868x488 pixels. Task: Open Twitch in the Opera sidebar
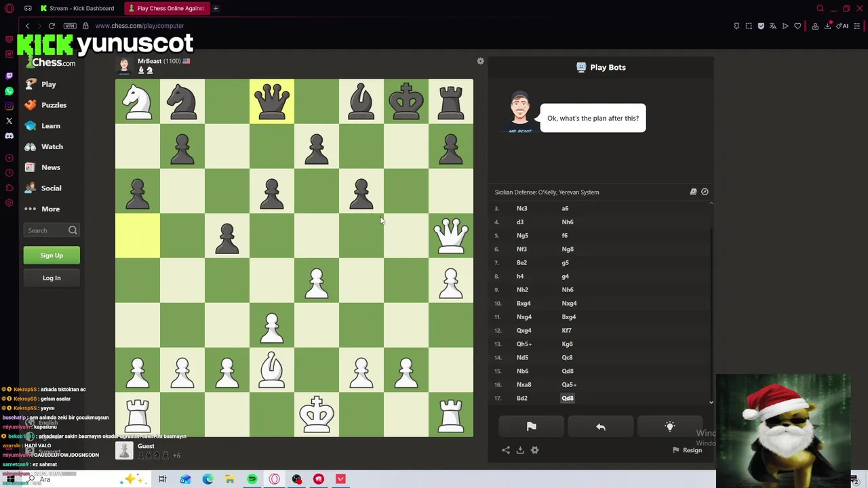(x=9, y=76)
